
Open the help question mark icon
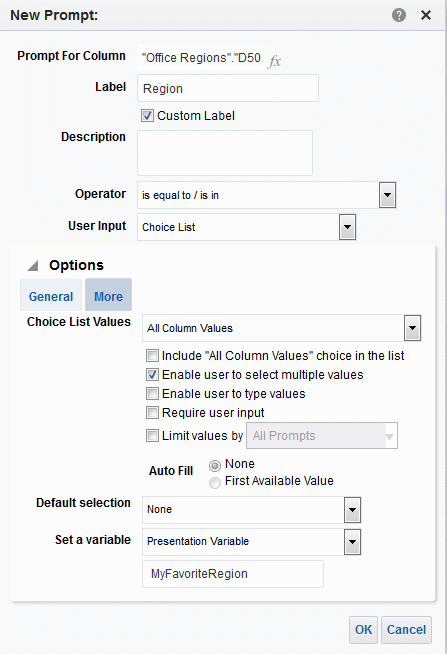coord(399,15)
